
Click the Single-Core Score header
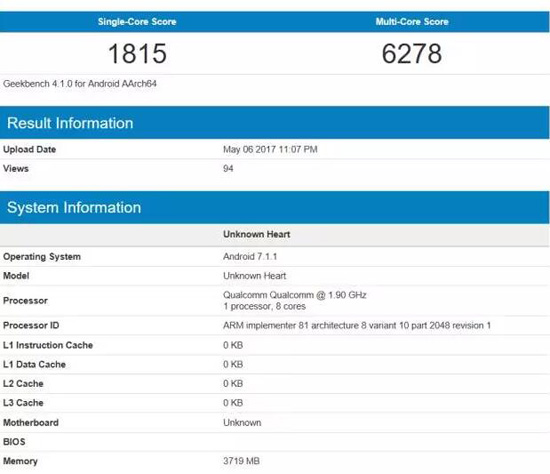pyautogui.click(x=137, y=22)
